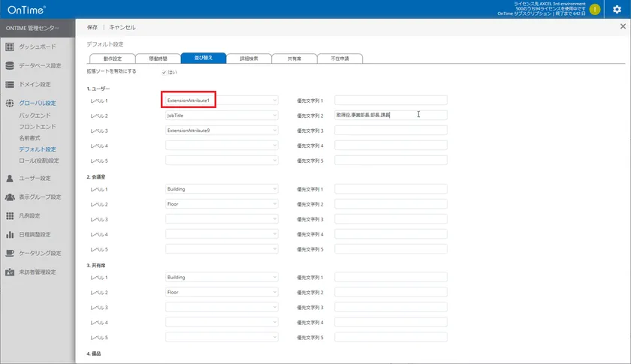Open the ExtensionAttribute1 level 1 dropdown

[222, 100]
